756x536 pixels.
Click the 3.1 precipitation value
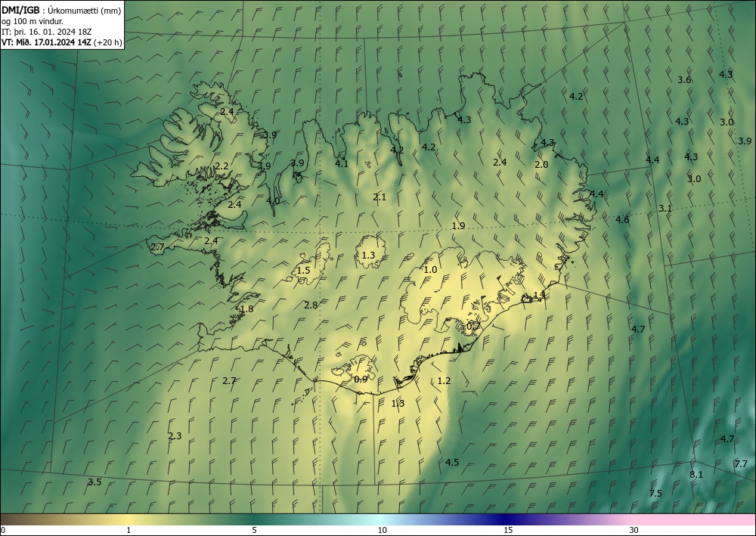(x=665, y=209)
